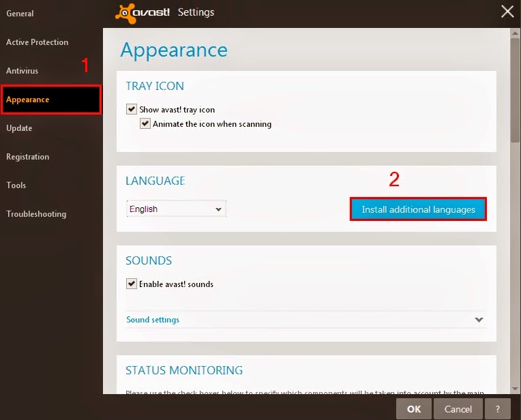Screen dimensions: 521x420
Task: Click the LANGUAGE section heading
Action: [x=155, y=181]
